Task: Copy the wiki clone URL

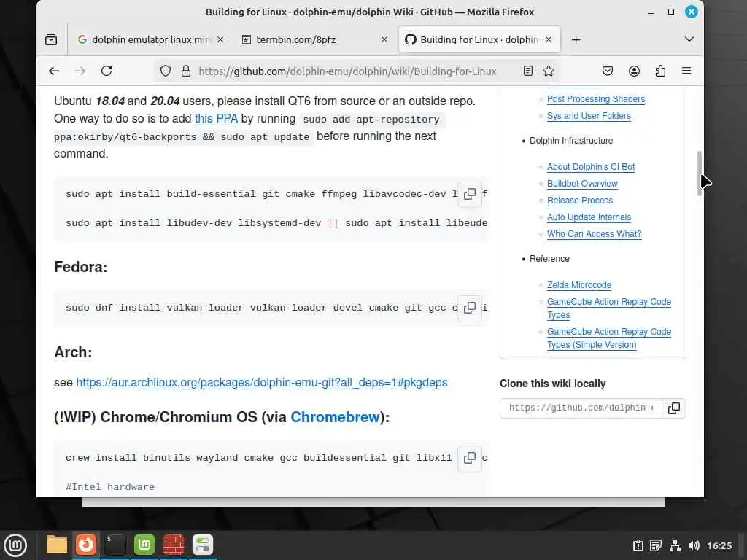Action: (673, 408)
